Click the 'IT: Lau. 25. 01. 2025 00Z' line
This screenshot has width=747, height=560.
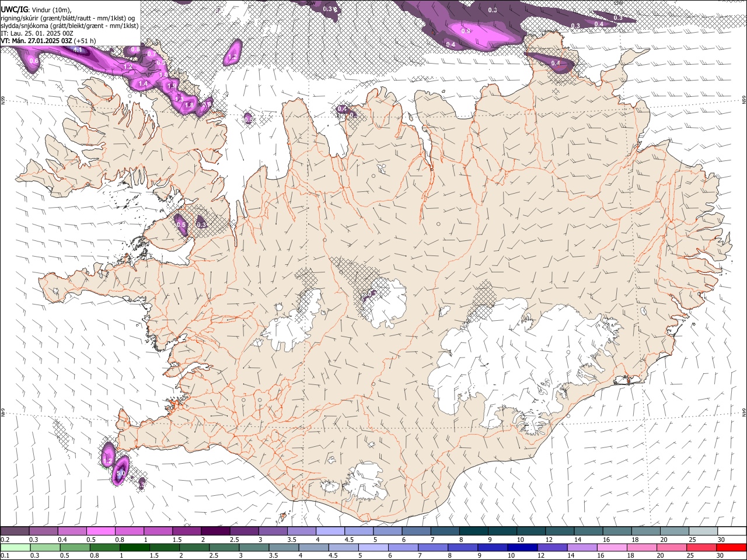[37, 33]
